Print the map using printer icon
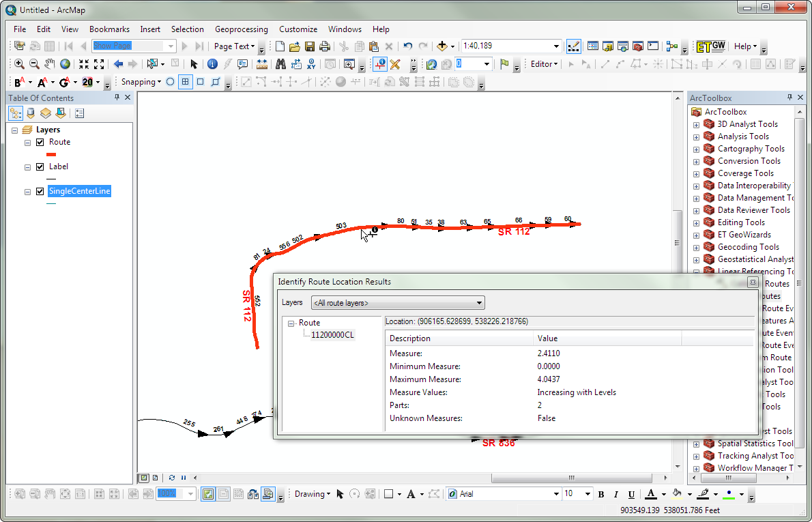This screenshot has height=522, width=812. click(x=325, y=46)
